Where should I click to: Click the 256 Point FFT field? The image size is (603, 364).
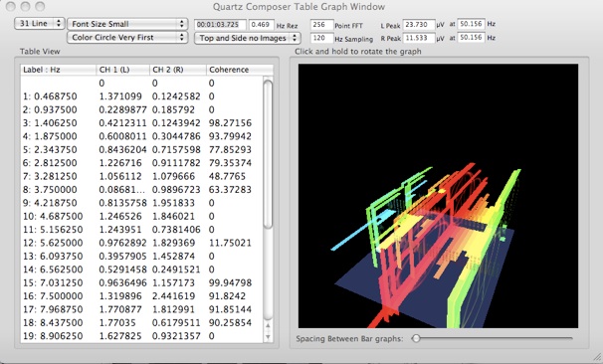click(x=321, y=25)
